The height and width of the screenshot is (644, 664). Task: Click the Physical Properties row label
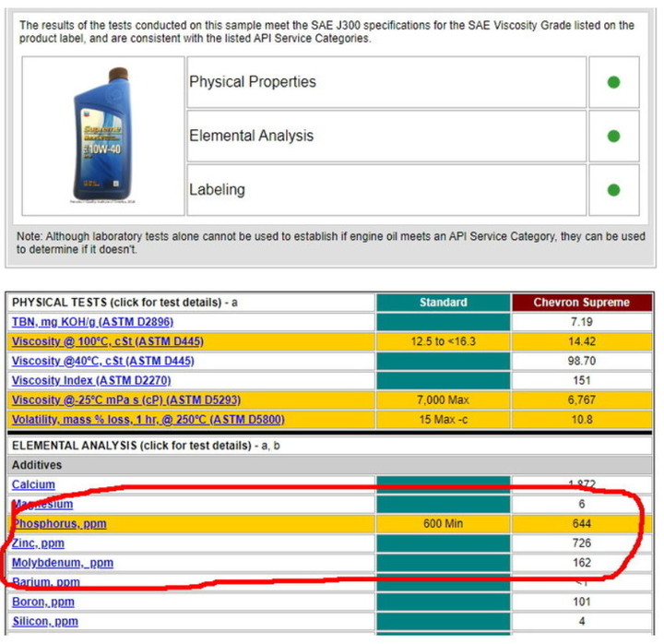[x=253, y=82]
